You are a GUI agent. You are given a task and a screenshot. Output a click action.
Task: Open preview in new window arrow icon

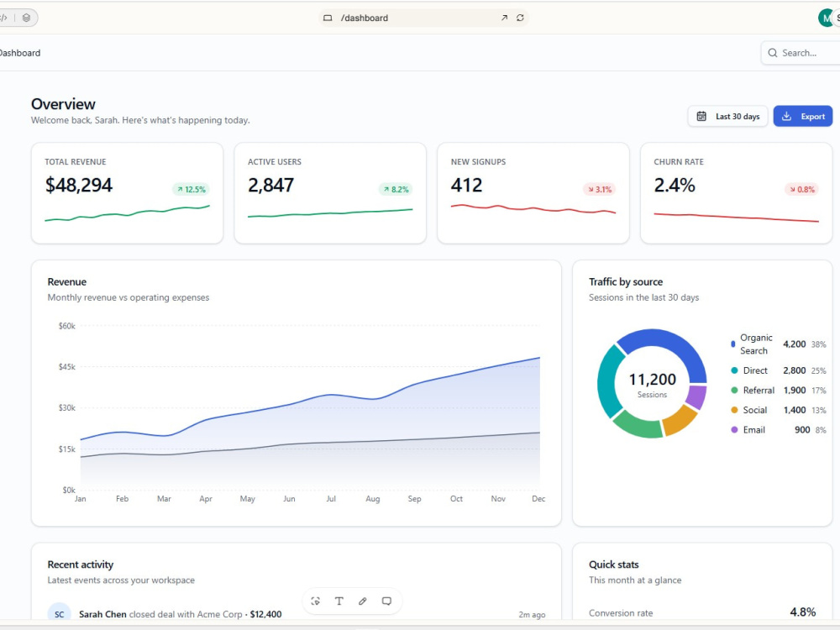[504, 18]
